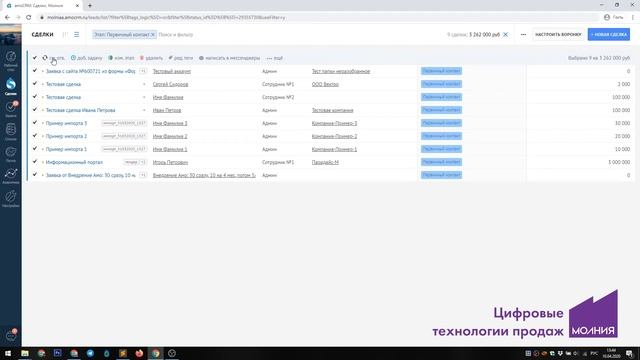Click Первичный контакт status in ООО Вектор row
The image size is (640, 360).
441,84
